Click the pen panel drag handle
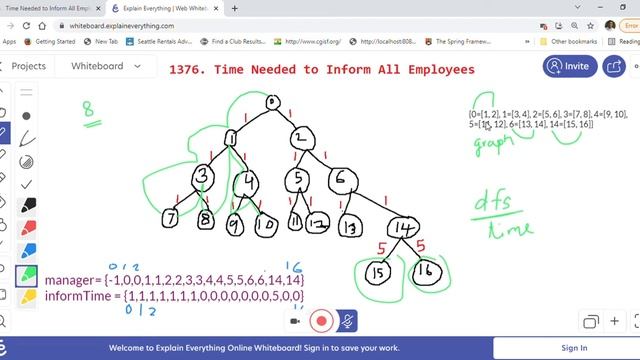Screen dimensions: 640x360 tap(26, 92)
